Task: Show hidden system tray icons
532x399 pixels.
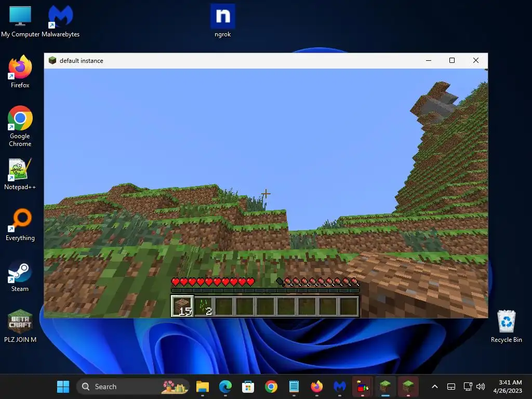Action: (435, 387)
